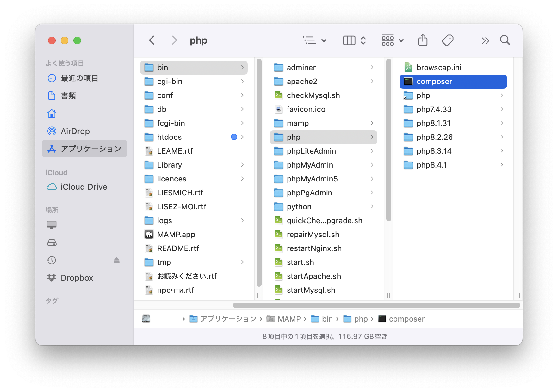This screenshot has height=392, width=558.
Task: Select LISEZ-MOI.rtf file
Action: pyautogui.click(x=194, y=206)
